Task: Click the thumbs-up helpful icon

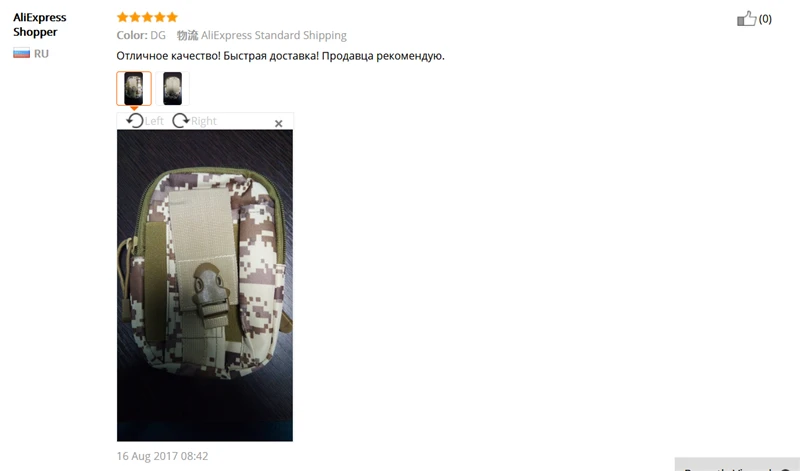Action: coord(746,19)
